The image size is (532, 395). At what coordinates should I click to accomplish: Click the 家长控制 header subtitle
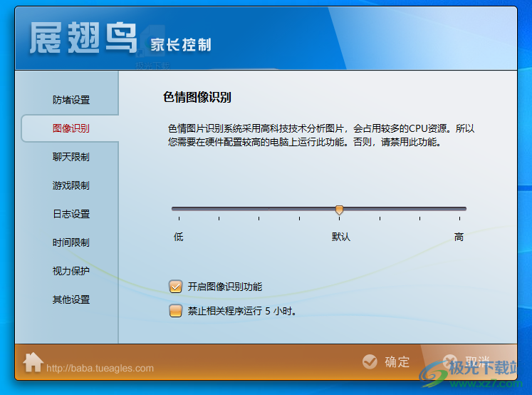(181, 45)
